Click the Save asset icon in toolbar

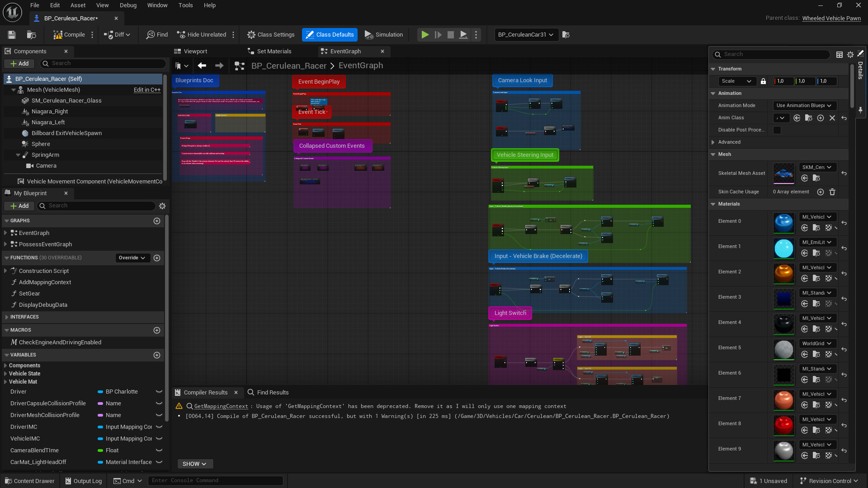pyautogui.click(x=12, y=35)
